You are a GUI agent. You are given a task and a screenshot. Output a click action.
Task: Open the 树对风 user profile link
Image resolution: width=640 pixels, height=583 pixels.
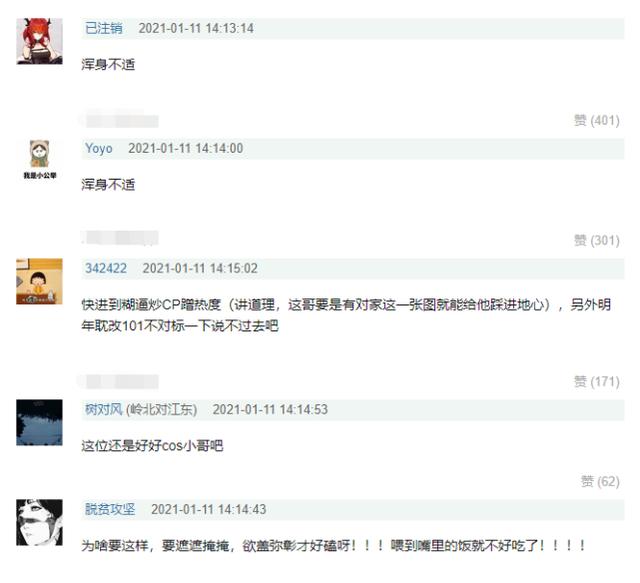104,409
